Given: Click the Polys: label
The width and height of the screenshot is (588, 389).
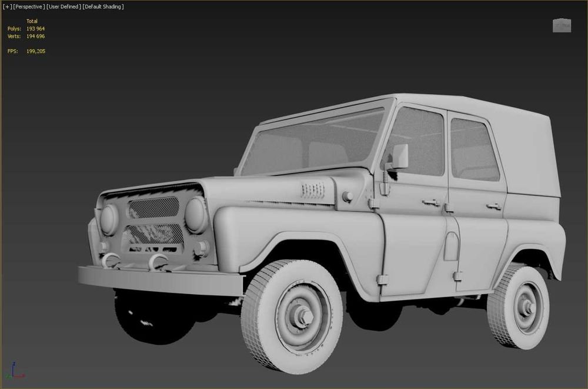Looking at the screenshot, I should [x=14, y=28].
